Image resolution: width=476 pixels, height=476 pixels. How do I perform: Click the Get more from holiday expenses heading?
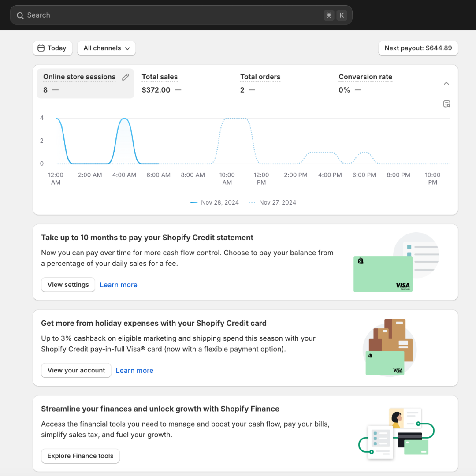[154, 324]
